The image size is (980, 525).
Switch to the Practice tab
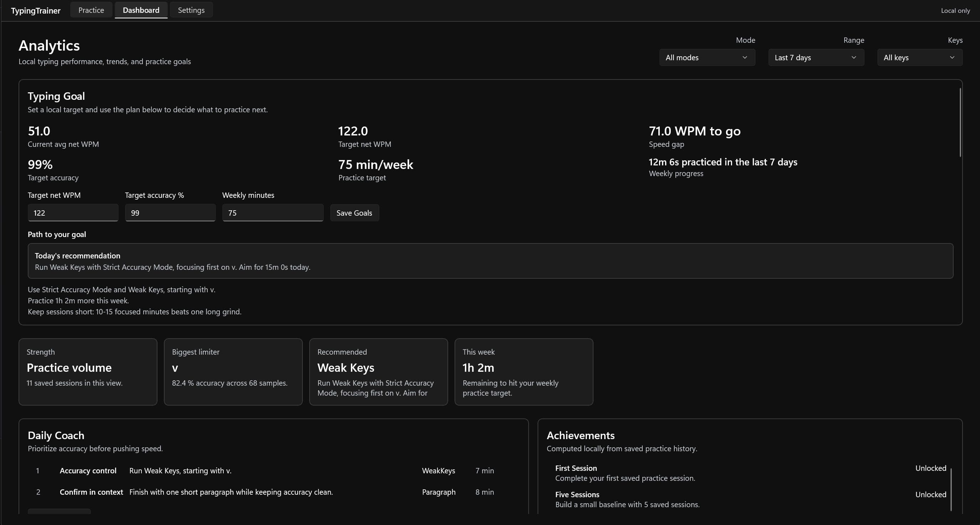pos(91,10)
